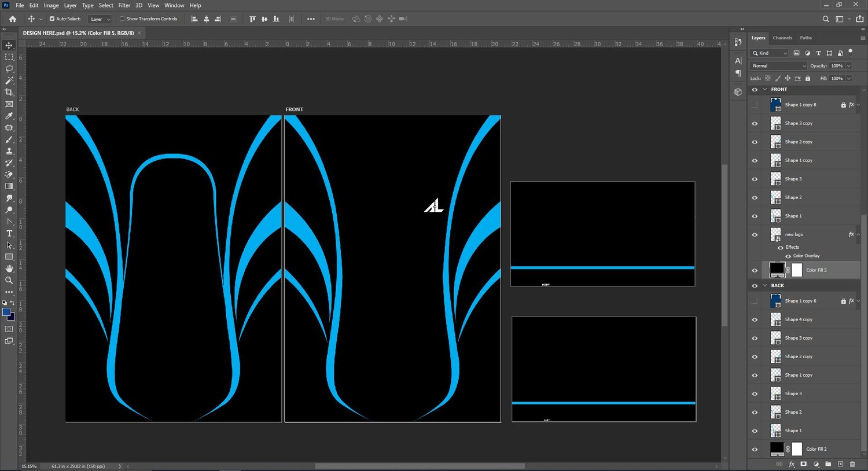Viewport: 868px width, 471px height.
Task: Hide the Color Fill 5 layer
Action: pos(755,270)
